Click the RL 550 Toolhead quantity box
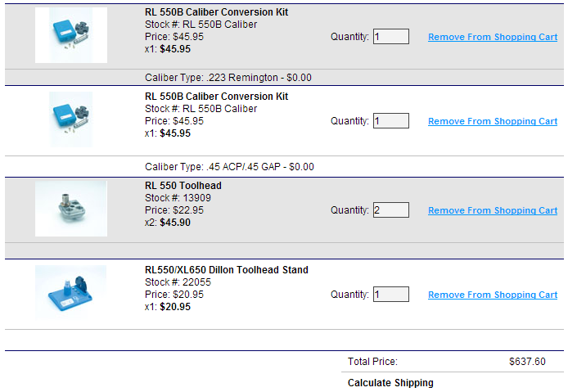 (x=391, y=210)
